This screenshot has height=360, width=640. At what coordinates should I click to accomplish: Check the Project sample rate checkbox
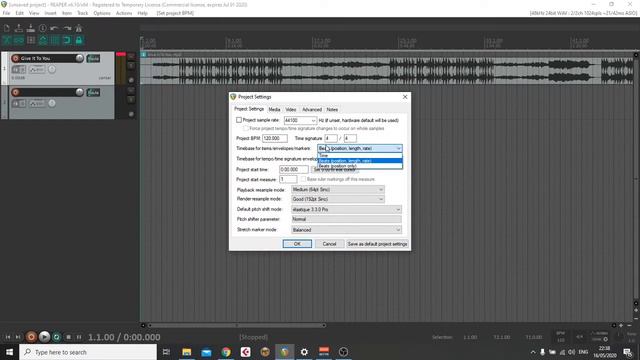pyautogui.click(x=239, y=120)
